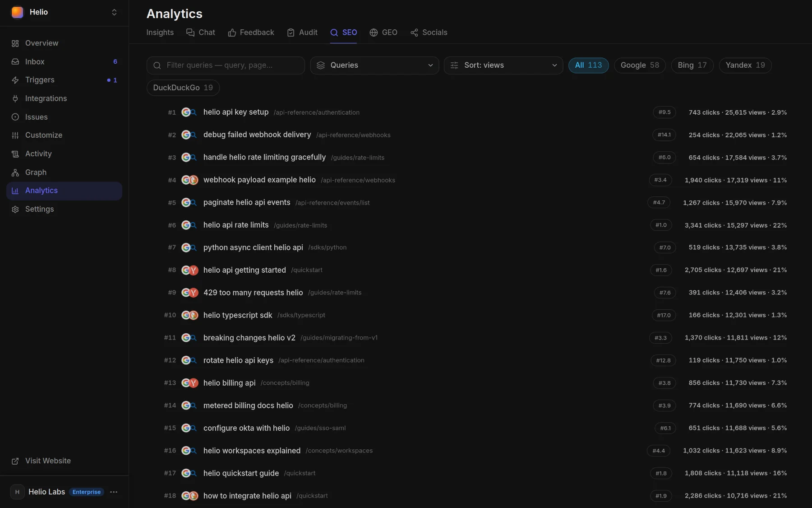Click the magnifier icon in filter field
This screenshot has width=812, height=508.
pos(157,65)
